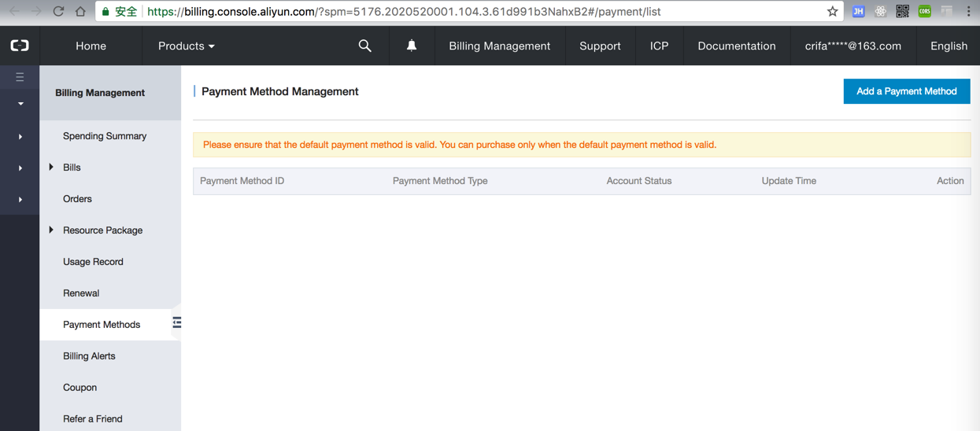The height and width of the screenshot is (431, 980).
Task: Switch language via English menu
Action: [x=949, y=46]
